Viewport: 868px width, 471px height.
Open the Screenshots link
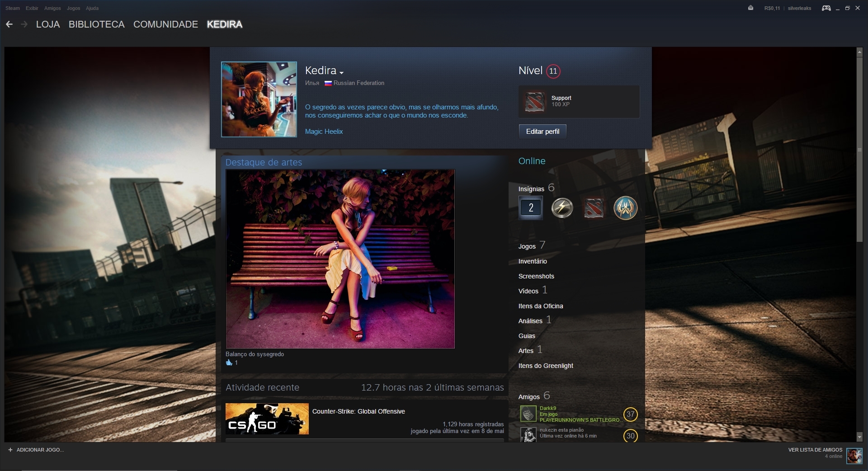[536, 276]
